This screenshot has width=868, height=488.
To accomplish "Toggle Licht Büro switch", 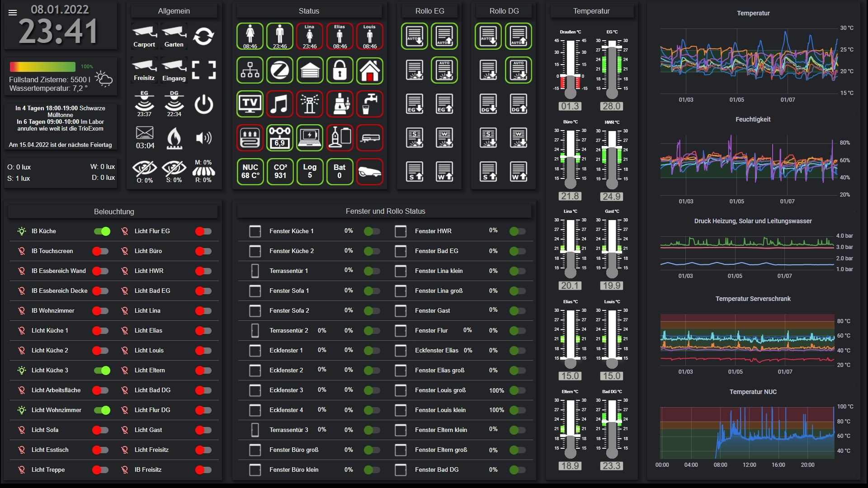I will [x=203, y=251].
